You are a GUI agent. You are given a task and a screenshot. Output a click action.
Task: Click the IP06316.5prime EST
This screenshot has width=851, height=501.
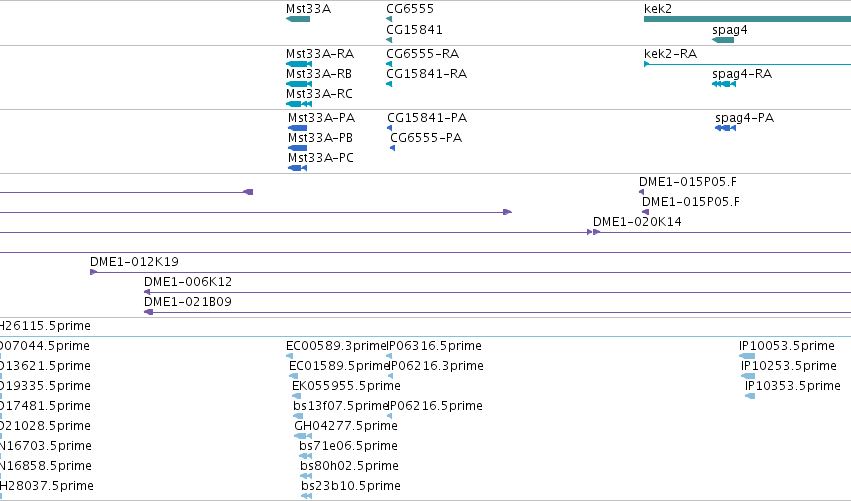[389, 356]
